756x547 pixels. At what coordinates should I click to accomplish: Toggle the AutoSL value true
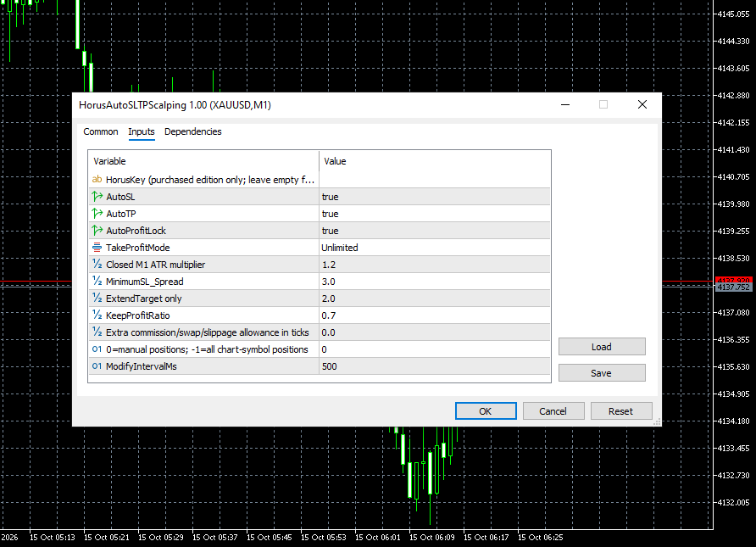coord(435,197)
